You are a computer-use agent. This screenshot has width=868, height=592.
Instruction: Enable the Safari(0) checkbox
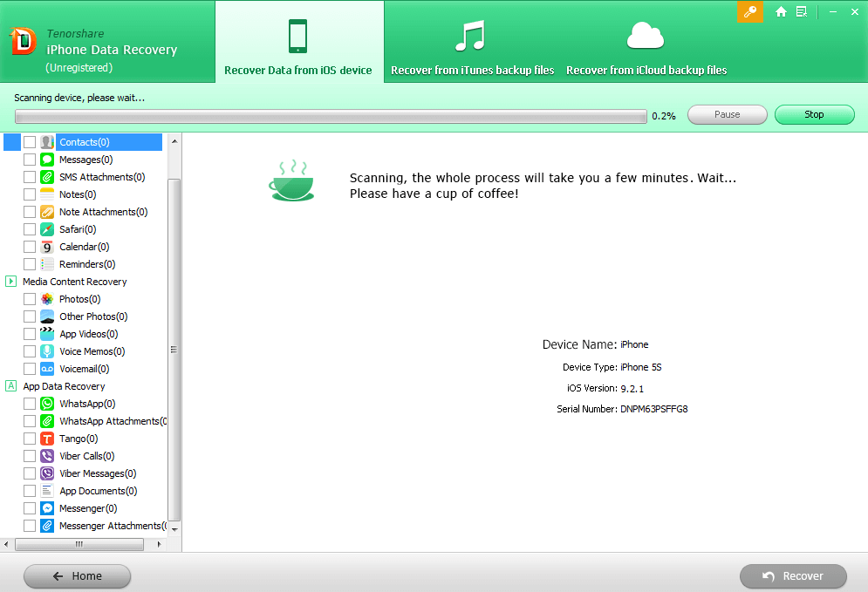(30, 229)
